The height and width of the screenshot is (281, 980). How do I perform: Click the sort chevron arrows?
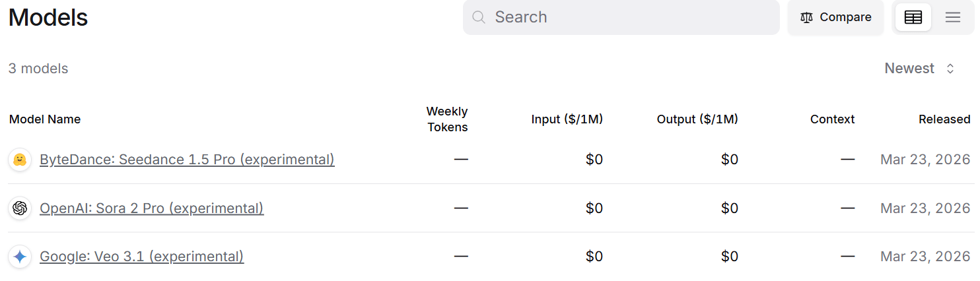pyautogui.click(x=950, y=69)
